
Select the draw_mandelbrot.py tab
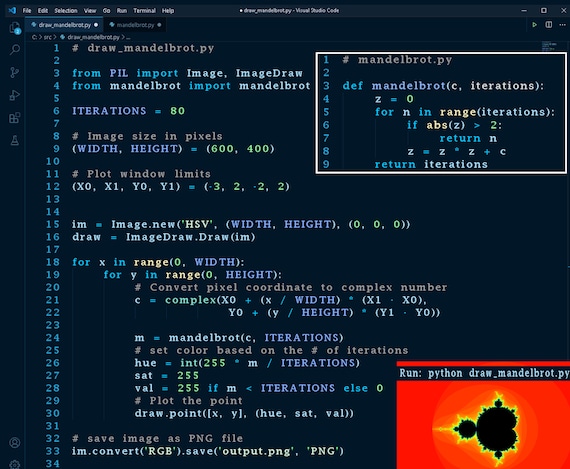pos(64,25)
